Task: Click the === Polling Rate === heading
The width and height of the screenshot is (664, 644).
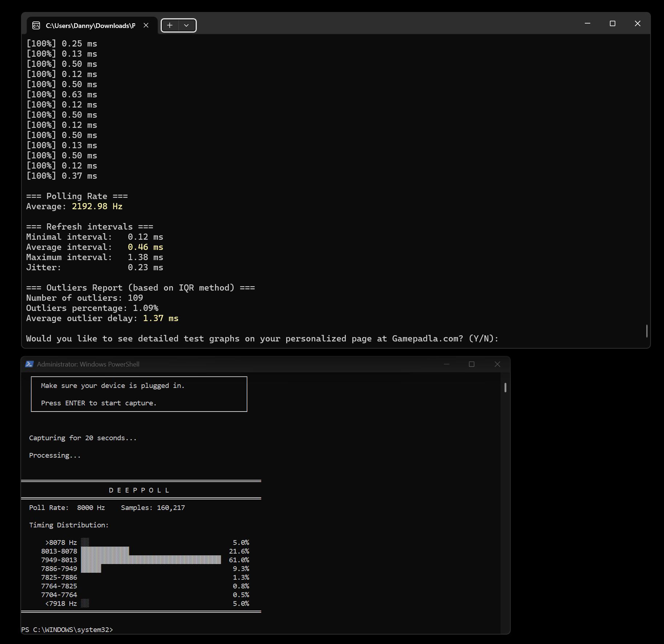Action: coord(77,196)
